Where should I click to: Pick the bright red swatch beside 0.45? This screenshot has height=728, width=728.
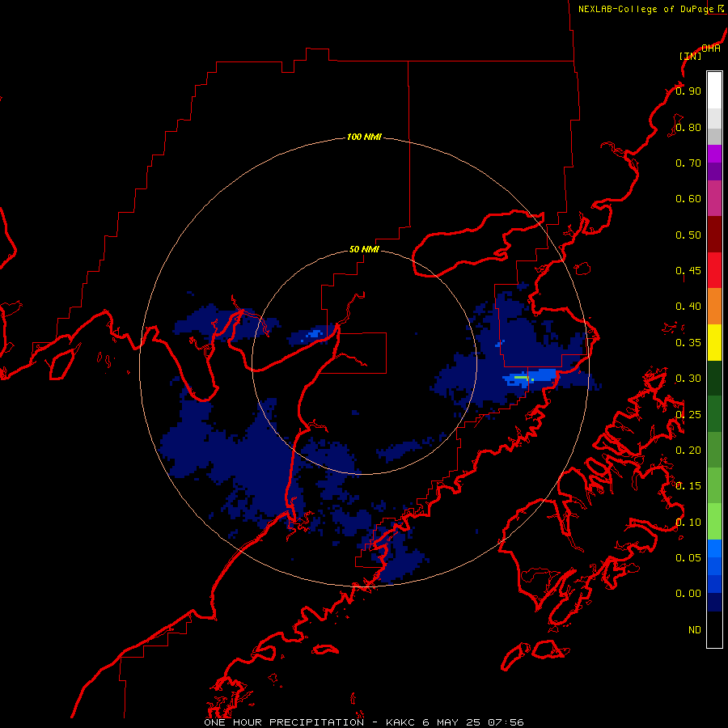point(714,270)
